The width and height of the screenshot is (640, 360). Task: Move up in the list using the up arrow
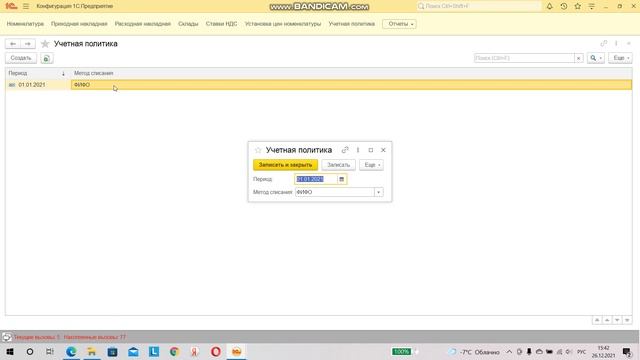[x=607, y=320]
